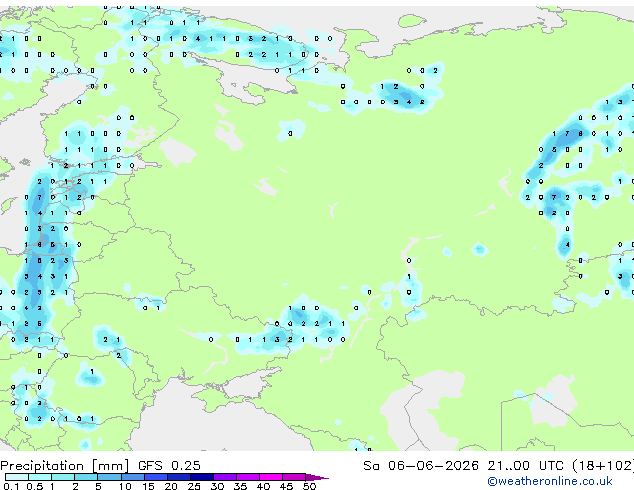The image size is (634, 490).
Task: Click the legend label '0.1'
Action: click(11, 486)
